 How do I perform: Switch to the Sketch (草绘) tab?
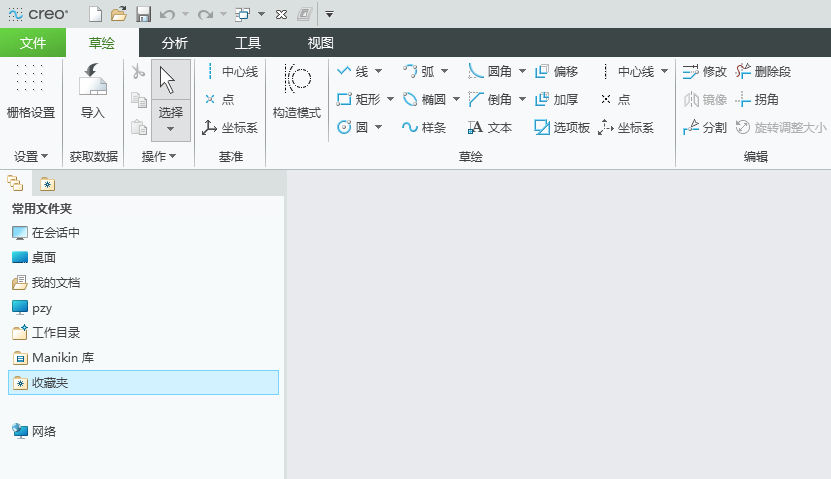[x=102, y=43]
